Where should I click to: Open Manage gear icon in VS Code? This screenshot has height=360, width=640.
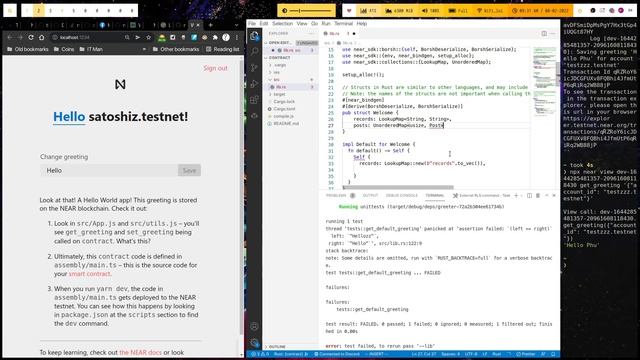pyautogui.click(x=254, y=342)
